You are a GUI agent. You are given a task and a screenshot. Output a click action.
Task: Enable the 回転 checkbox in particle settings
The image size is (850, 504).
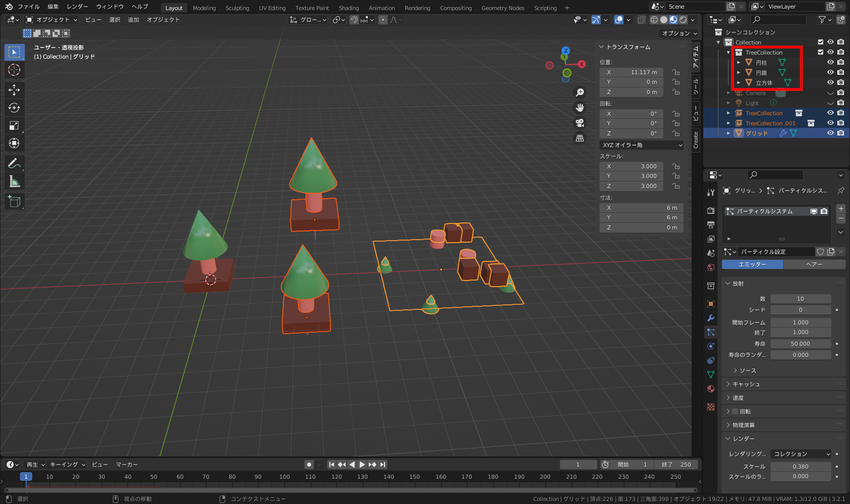(735, 411)
